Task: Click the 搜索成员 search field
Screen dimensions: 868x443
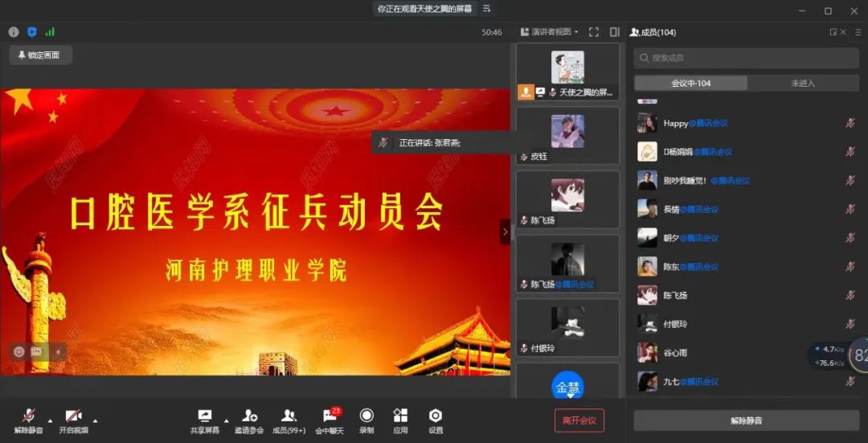Action: 746,58
